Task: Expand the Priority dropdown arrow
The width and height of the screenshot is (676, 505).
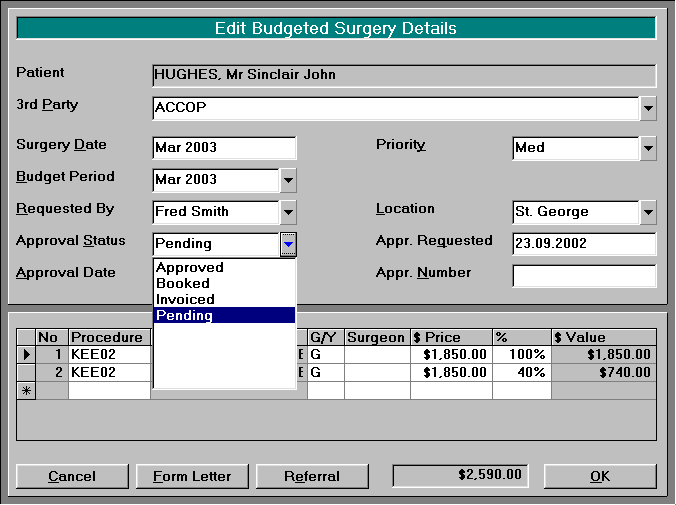Action: click(648, 148)
